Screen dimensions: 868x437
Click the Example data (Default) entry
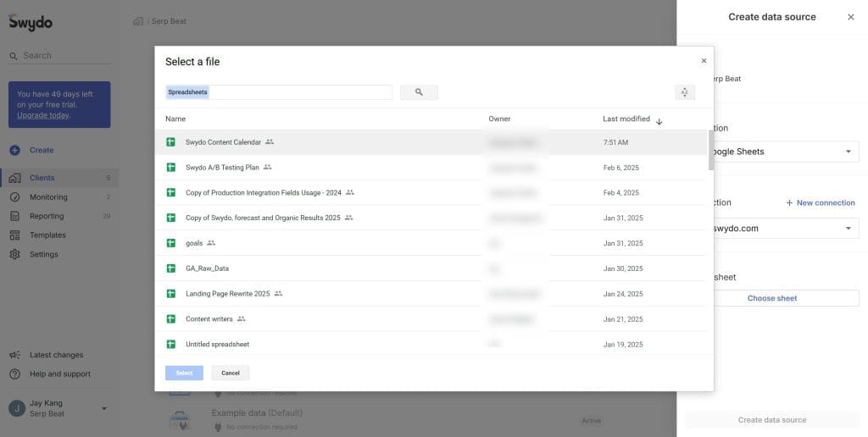257,413
